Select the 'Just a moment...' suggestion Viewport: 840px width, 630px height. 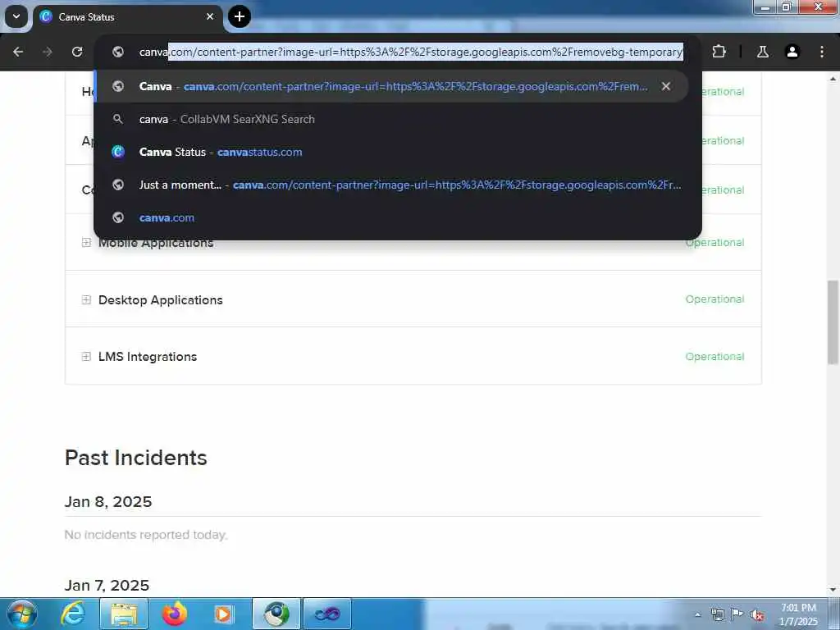point(398,185)
